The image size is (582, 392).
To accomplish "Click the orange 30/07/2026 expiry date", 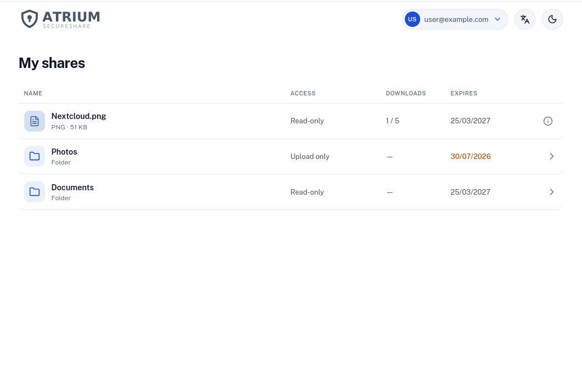I will click(x=471, y=156).
